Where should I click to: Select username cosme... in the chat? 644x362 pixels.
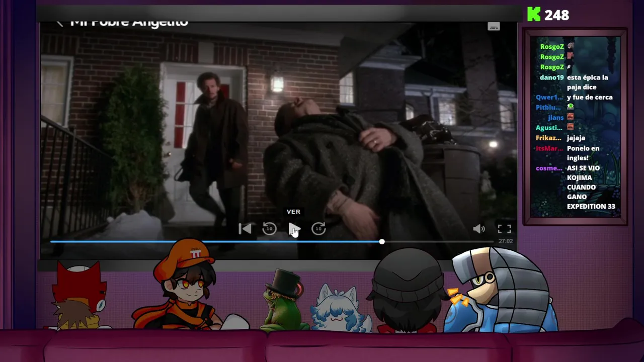click(x=549, y=168)
